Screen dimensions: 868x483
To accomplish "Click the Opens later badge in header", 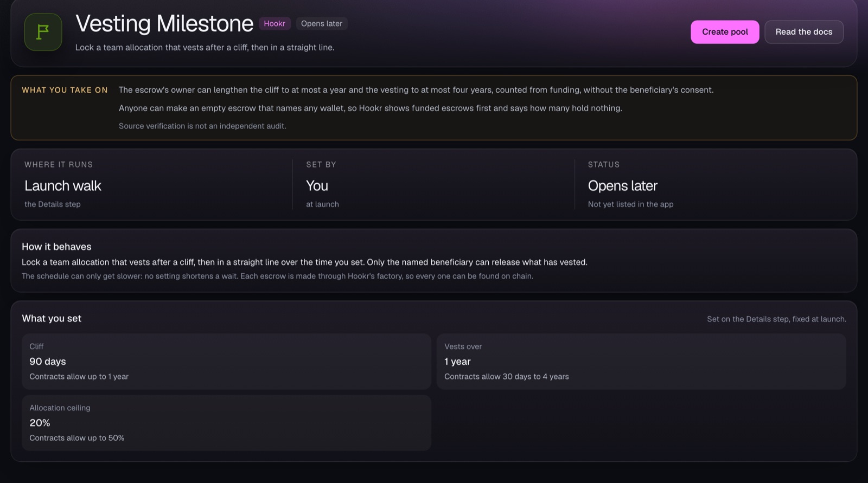I will (322, 24).
